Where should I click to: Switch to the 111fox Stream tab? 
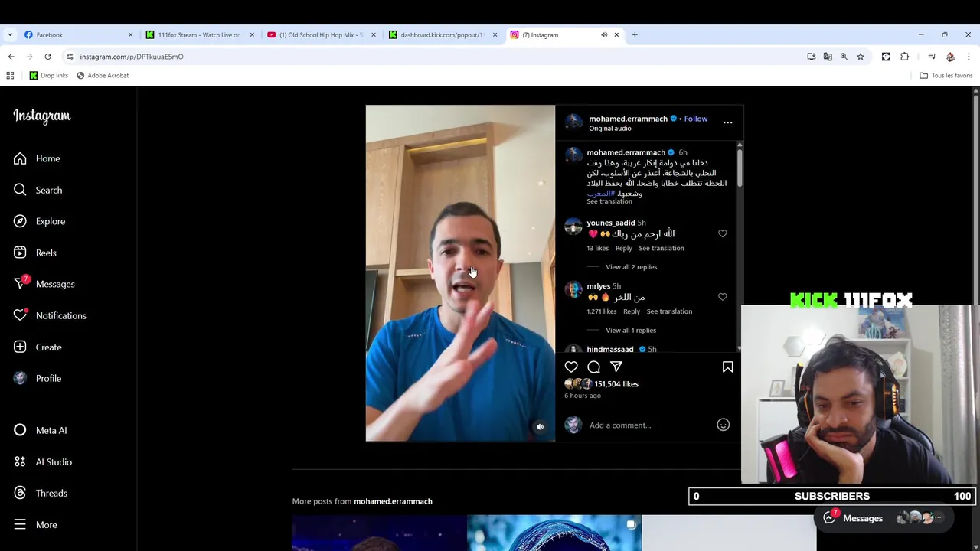(x=199, y=34)
